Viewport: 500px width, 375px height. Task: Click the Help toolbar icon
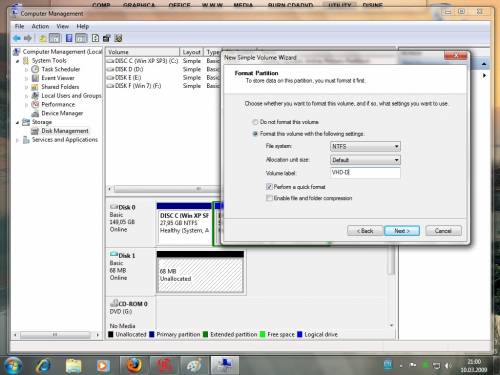tap(95, 38)
